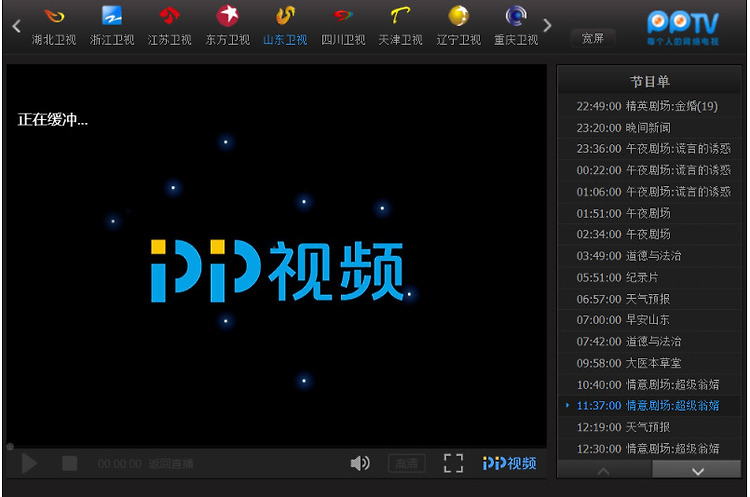750x497 pixels.
Task: Select the 江苏卫视 channel logo
Action: click(x=169, y=16)
